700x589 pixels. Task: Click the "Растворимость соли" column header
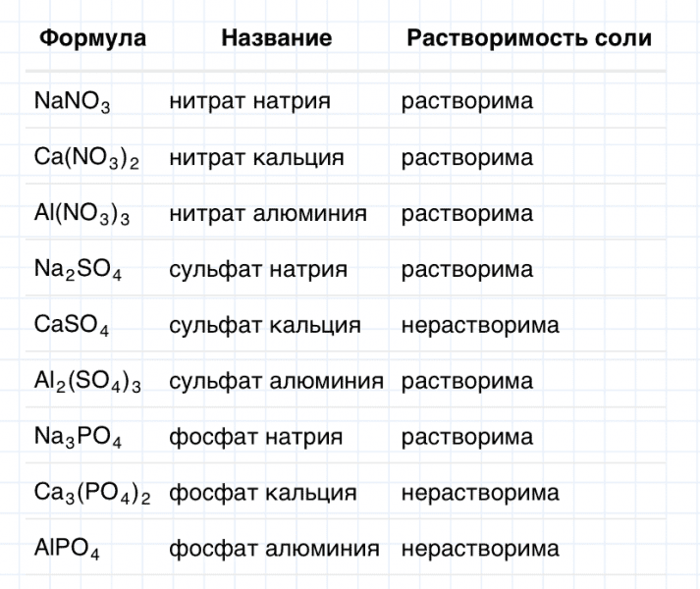[529, 39]
